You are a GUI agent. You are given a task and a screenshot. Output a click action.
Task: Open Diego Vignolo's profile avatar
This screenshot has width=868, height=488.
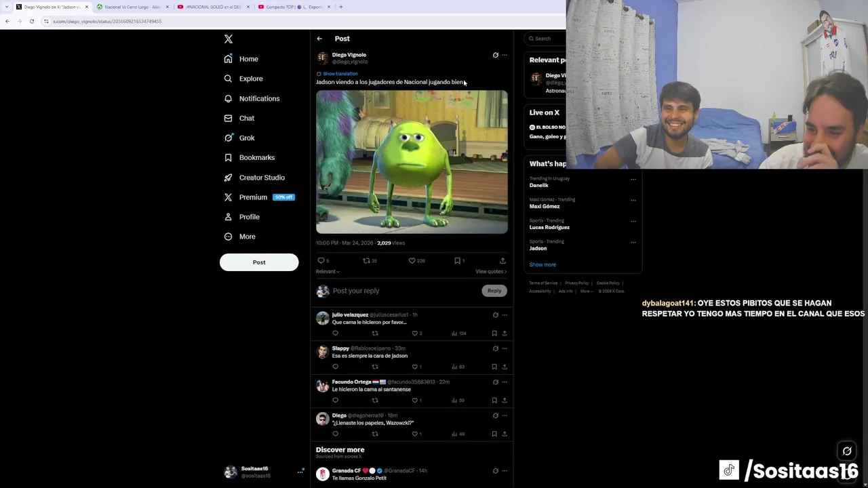point(322,58)
